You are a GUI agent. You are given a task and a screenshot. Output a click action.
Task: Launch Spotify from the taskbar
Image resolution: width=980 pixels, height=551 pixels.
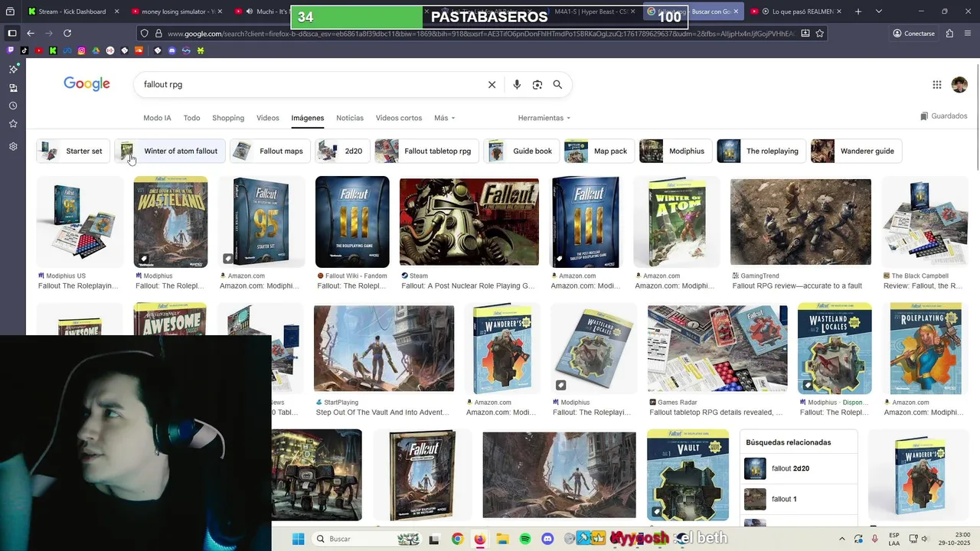(525, 539)
